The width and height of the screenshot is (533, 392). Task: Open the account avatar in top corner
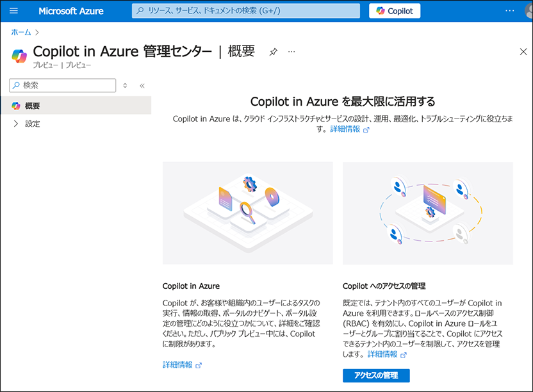click(529, 11)
